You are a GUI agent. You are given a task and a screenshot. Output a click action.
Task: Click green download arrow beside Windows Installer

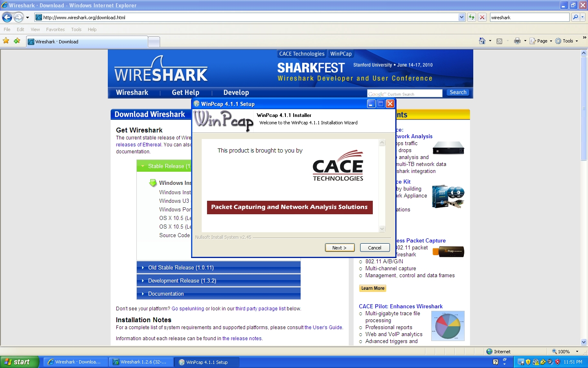tap(153, 183)
